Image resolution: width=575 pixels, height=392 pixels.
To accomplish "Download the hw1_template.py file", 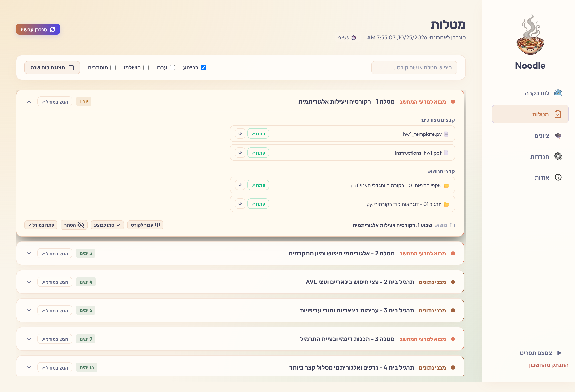I will [240, 134].
